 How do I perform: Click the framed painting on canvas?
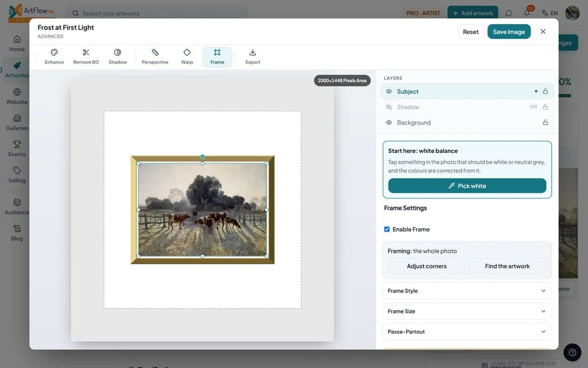coord(202,210)
